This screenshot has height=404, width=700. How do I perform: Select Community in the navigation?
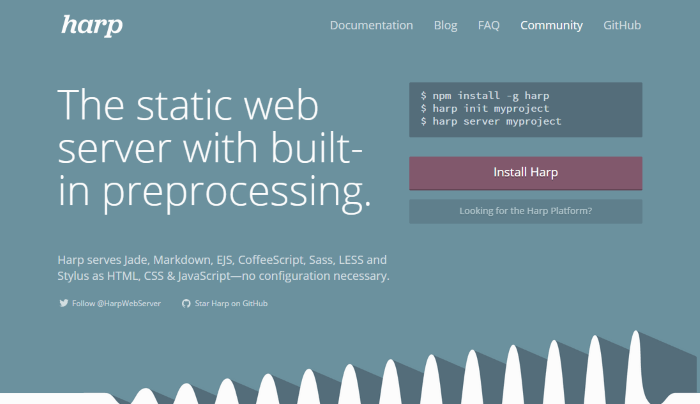(x=551, y=25)
